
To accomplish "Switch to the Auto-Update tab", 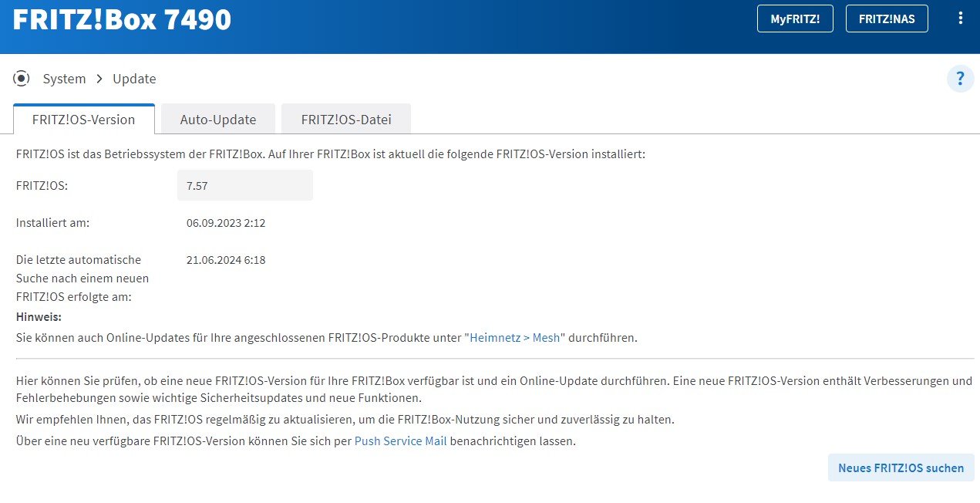I will (x=218, y=120).
